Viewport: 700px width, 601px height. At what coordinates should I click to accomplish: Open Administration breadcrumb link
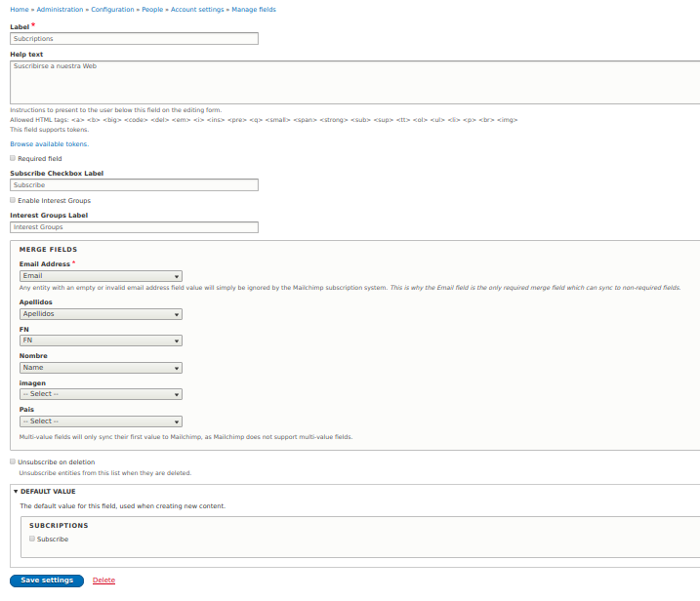click(x=60, y=9)
